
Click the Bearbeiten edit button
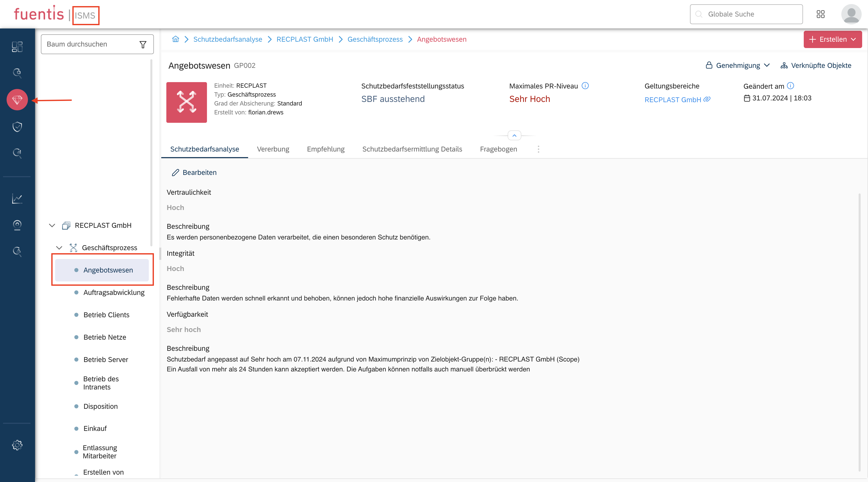coord(195,173)
